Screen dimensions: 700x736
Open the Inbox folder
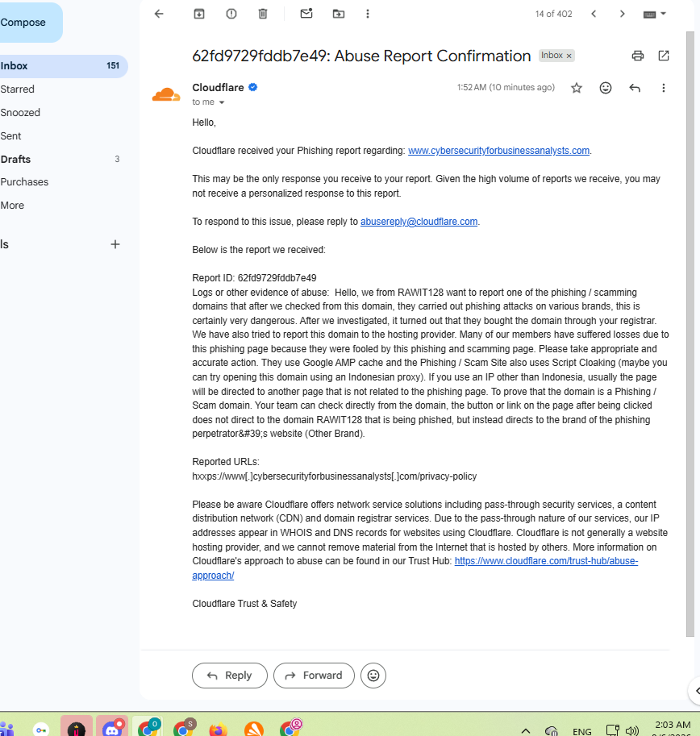click(x=63, y=66)
